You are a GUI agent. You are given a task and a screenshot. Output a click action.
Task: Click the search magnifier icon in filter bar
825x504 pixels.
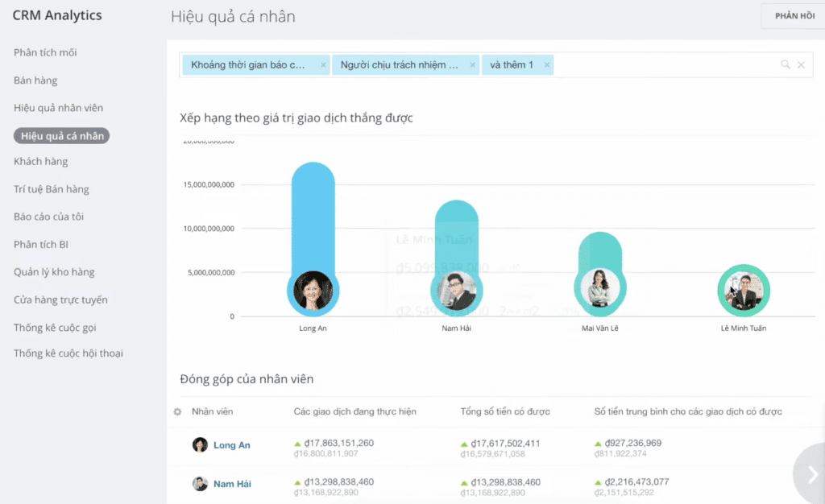point(786,65)
